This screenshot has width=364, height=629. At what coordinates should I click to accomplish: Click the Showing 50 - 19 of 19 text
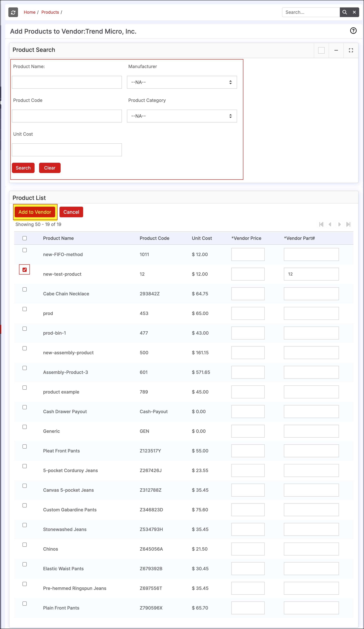tap(38, 224)
